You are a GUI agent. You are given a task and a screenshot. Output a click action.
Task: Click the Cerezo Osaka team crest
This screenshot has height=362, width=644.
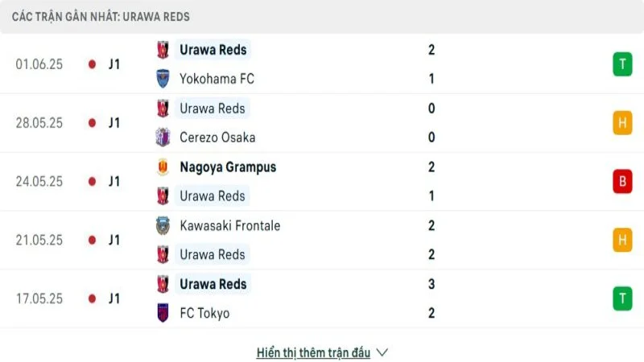163,138
